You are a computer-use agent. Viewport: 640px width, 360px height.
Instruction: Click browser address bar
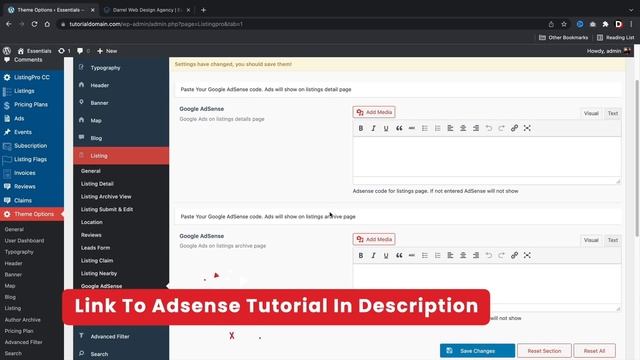pos(302,24)
